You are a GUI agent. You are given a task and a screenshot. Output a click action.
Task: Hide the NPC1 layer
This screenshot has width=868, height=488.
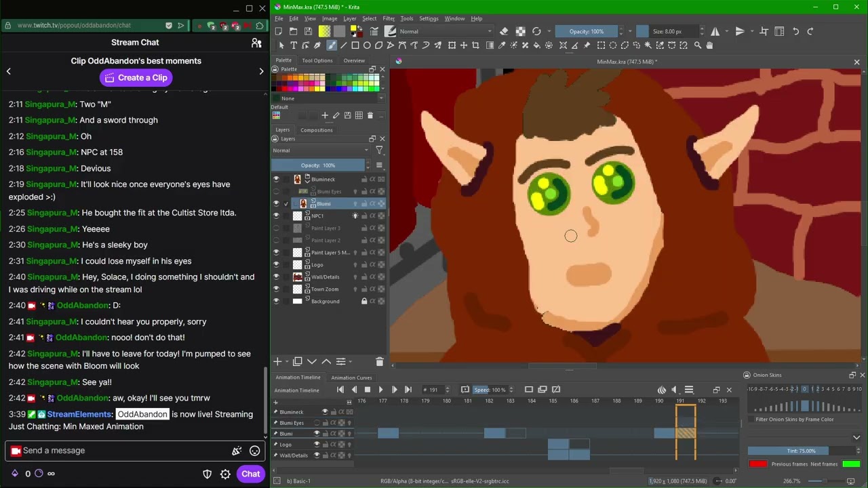pos(276,216)
